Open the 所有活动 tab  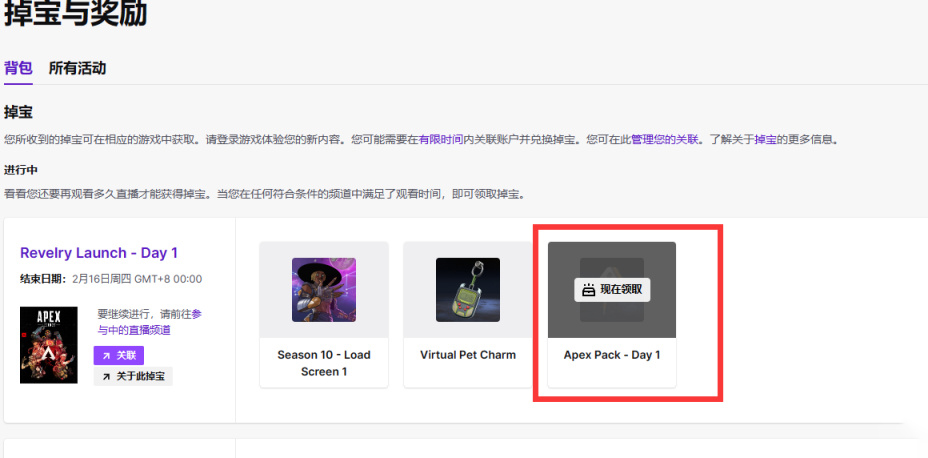click(77, 68)
